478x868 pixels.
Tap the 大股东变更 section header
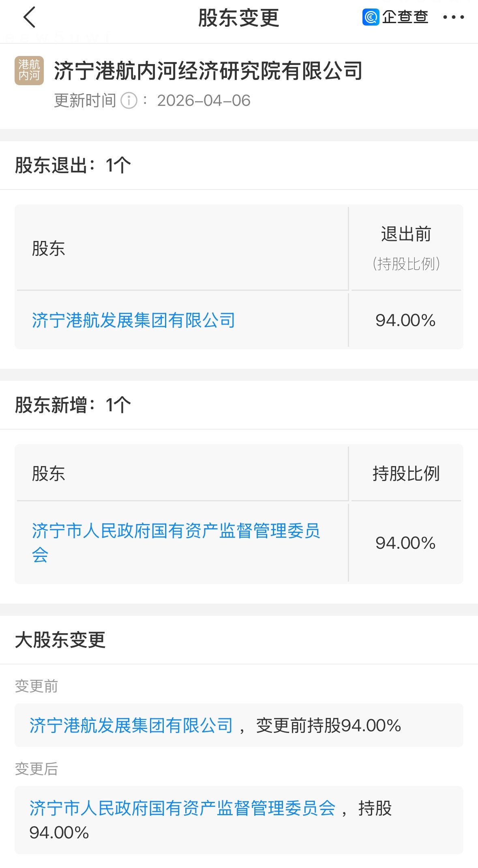click(60, 640)
